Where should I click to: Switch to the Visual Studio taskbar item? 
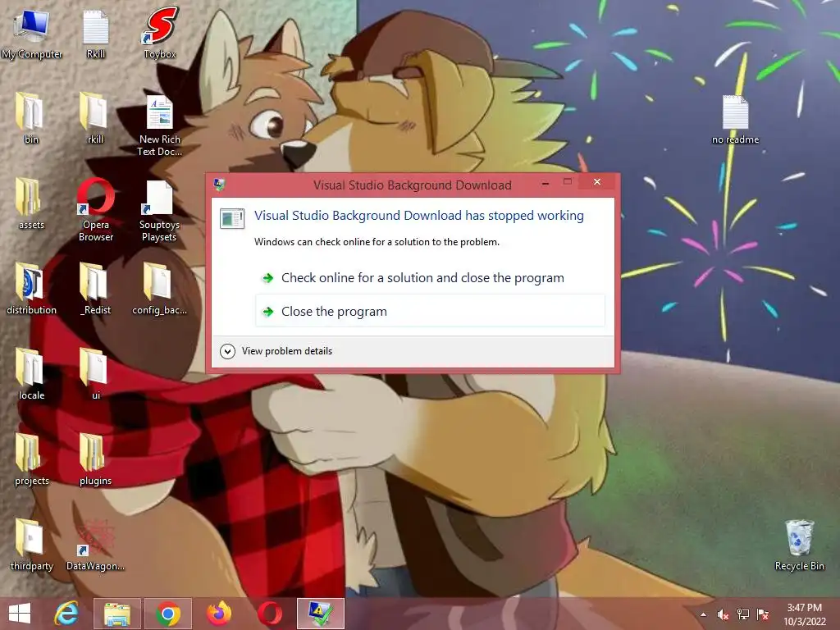point(321,614)
